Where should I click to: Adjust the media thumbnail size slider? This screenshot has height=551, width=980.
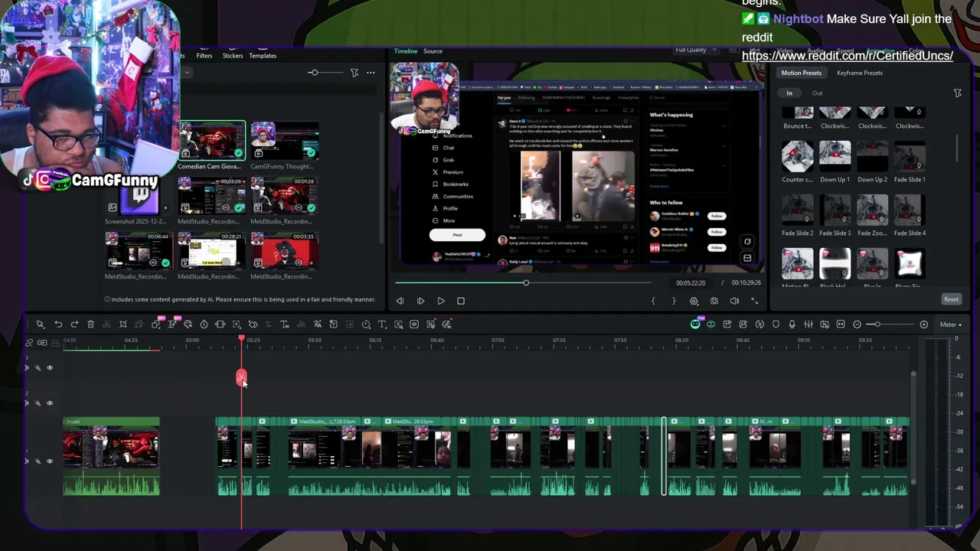click(325, 73)
